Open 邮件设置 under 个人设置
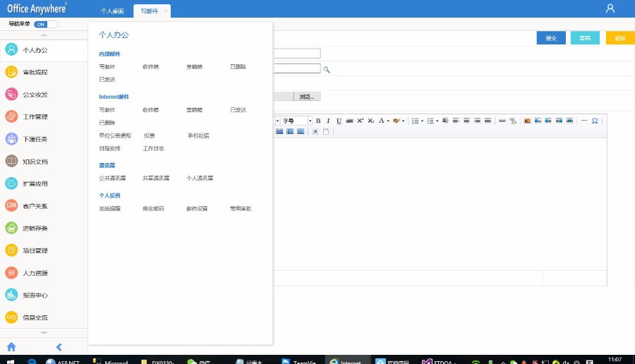This screenshot has width=635, height=364. click(197, 209)
